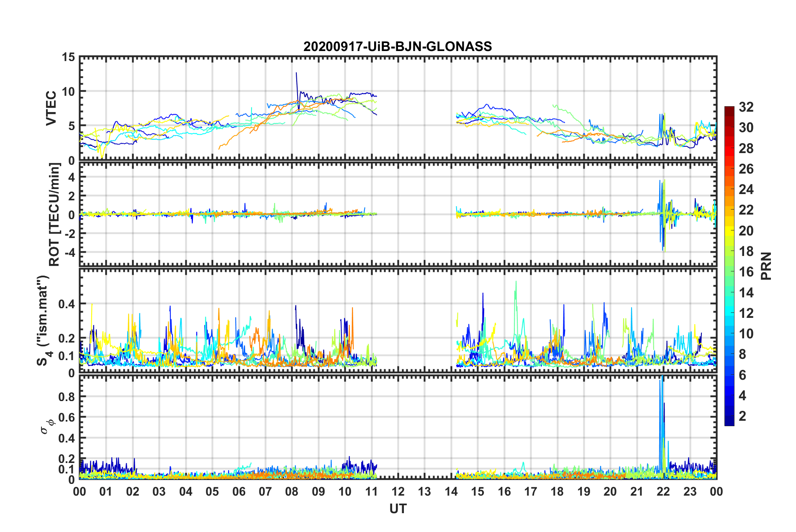Select the 01 tick on UT axis

(106, 491)
